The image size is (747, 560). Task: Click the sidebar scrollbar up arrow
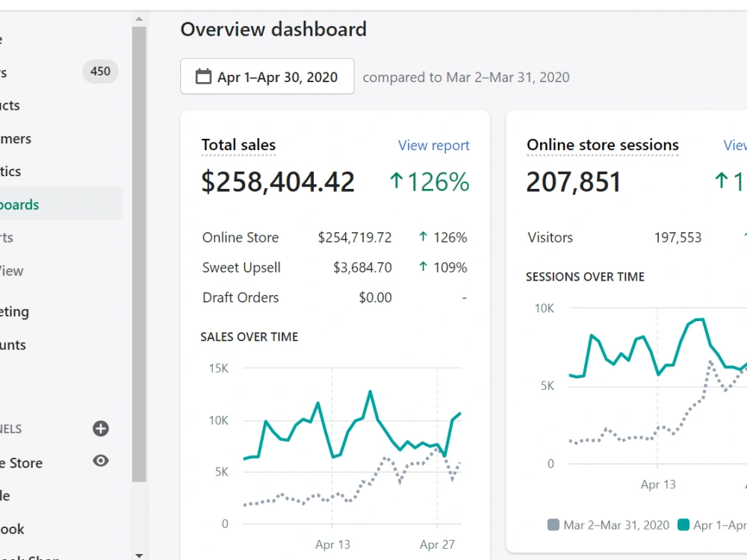click(139, 19)
